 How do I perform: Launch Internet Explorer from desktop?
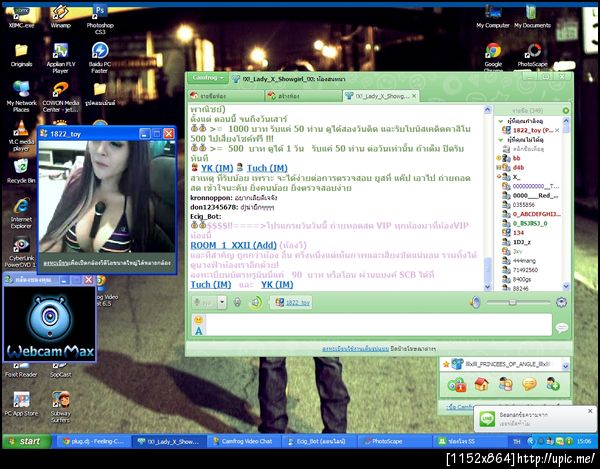click(21, 213)
